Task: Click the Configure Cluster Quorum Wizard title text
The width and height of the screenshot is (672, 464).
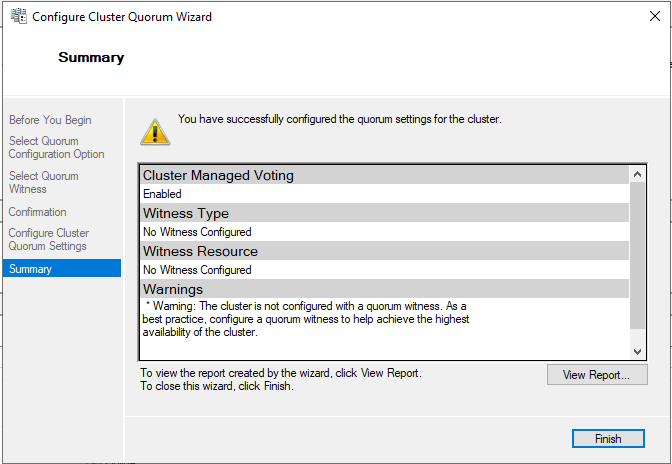Action: 122,17
